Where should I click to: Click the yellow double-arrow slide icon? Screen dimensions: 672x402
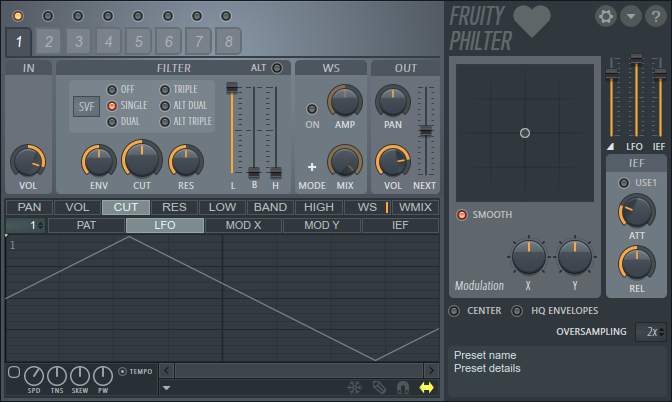pyautogui.click(x=427, y=388)
